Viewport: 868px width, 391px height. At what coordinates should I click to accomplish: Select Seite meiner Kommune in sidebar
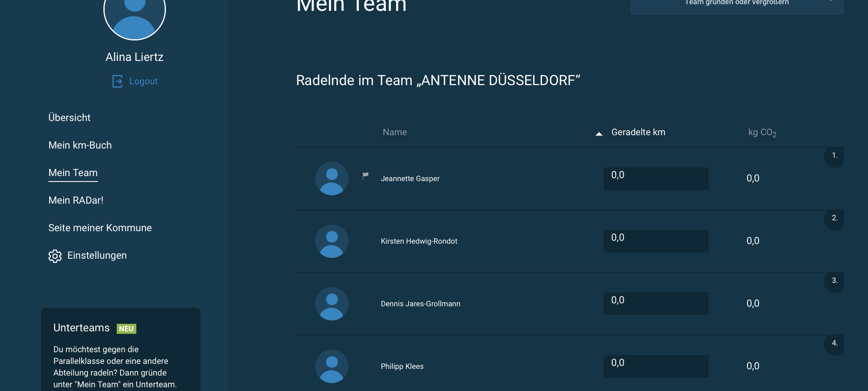pyautogui.click(x=100, y=228)
